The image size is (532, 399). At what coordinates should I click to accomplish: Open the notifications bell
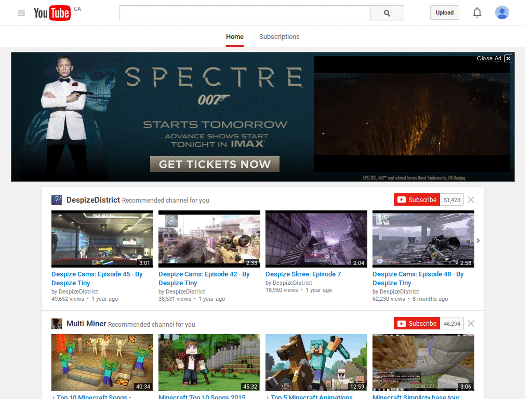tap(477, 12)
